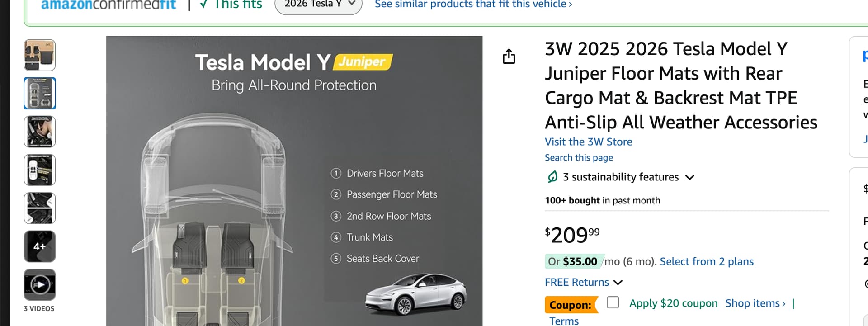The height and width of the screenshot is (326, 868).
Task: Click the FREE Returns chevron arrow
Action: (618, 283)
